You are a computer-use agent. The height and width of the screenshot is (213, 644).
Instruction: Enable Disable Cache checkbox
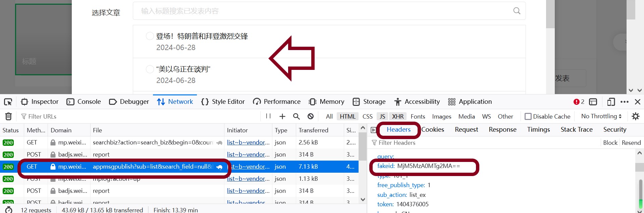click(528, 116)
